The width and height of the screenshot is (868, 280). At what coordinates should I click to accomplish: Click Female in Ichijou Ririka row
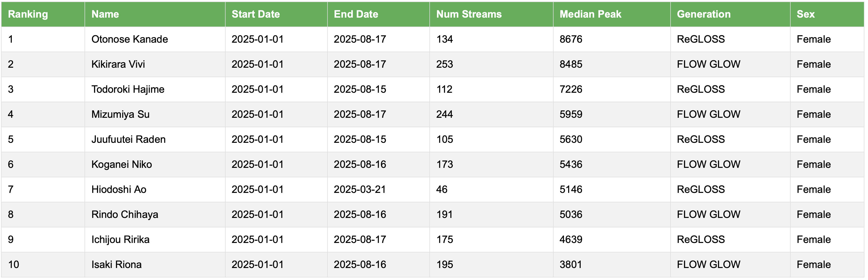click(813, 240)
